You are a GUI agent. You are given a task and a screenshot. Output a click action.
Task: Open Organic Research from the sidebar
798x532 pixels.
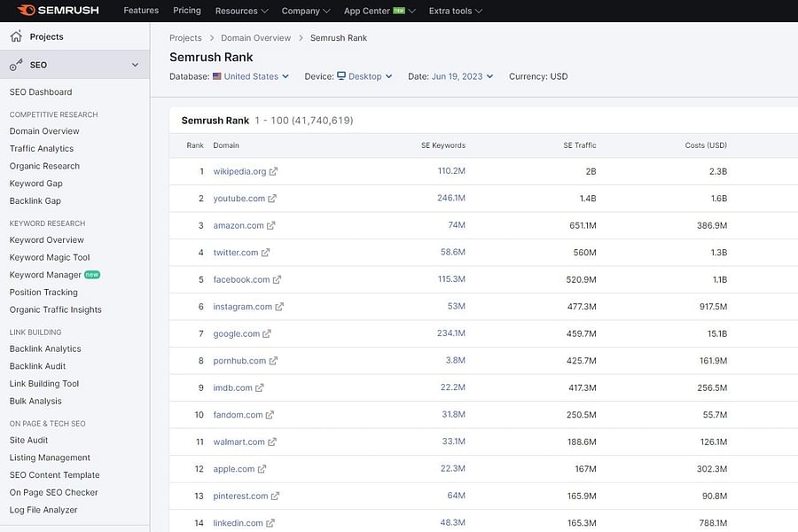[x=43, y=166]
